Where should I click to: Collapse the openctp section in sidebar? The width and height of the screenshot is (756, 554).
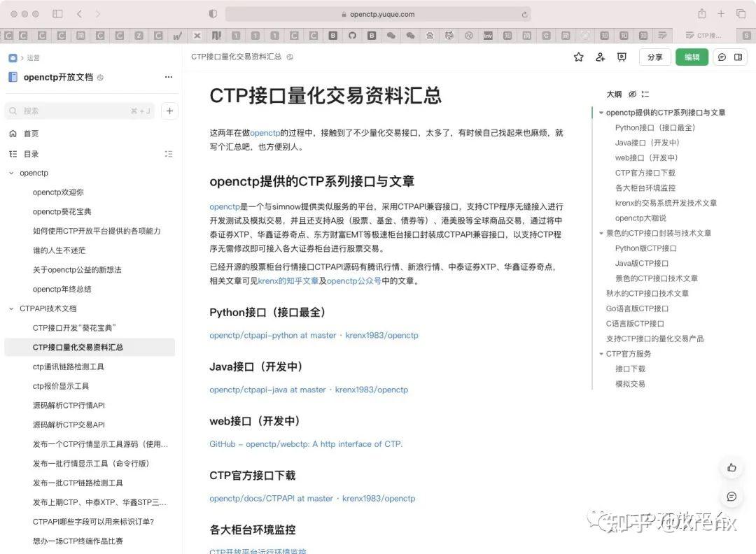tap(11, 173)
